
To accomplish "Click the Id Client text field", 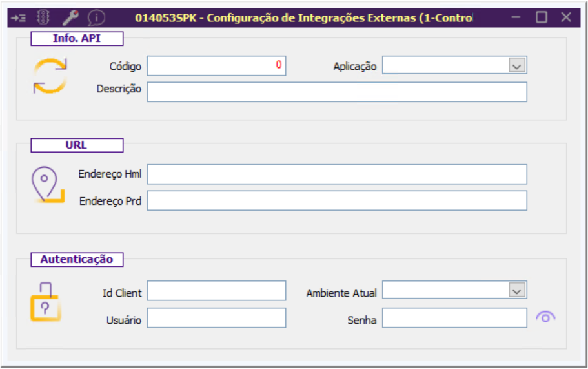I will point(216,291).
